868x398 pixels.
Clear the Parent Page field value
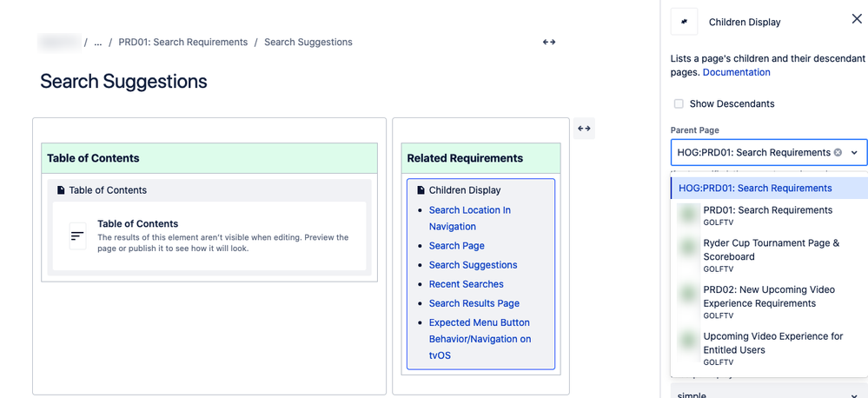coord(838,152)
